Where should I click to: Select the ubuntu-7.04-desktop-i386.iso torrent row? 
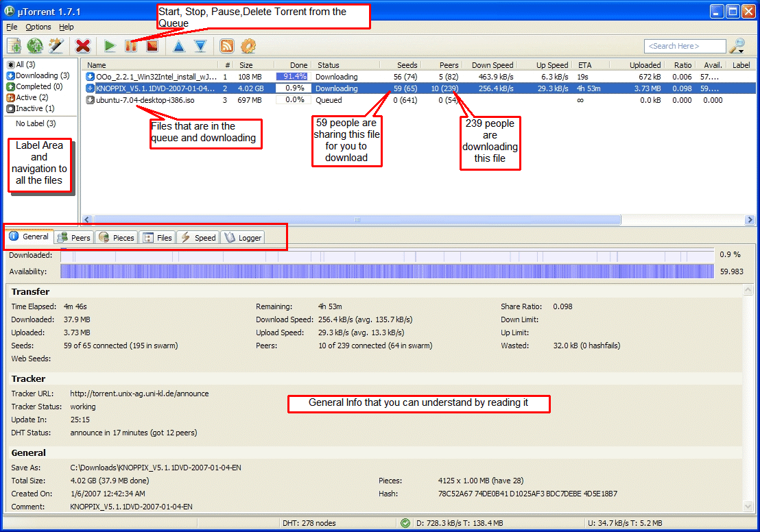[x=418, y=100]
